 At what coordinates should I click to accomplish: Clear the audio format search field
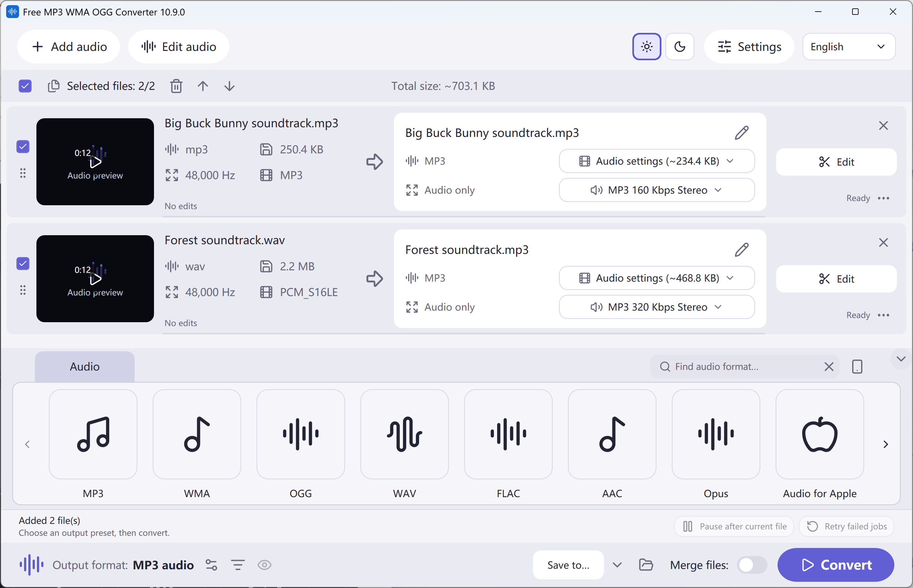pos(829,367)
